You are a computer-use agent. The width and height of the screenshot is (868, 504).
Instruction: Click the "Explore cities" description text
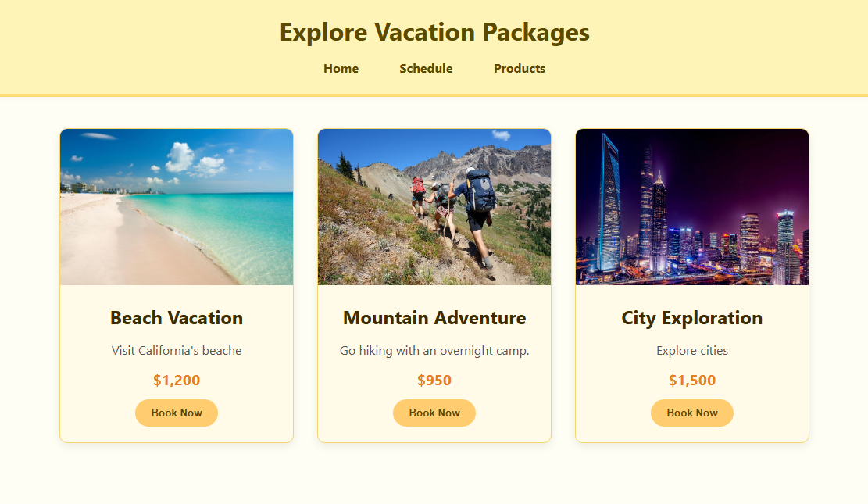(x=692, y=351)
